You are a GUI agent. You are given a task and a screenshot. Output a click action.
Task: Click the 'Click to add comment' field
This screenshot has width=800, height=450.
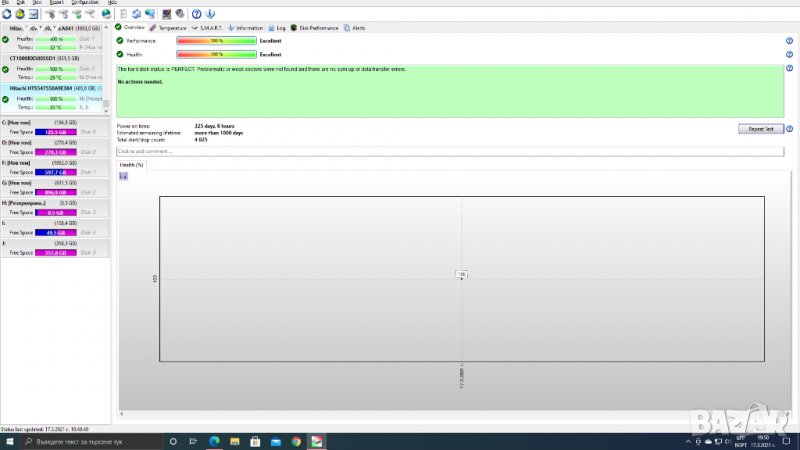coord(450,151)
